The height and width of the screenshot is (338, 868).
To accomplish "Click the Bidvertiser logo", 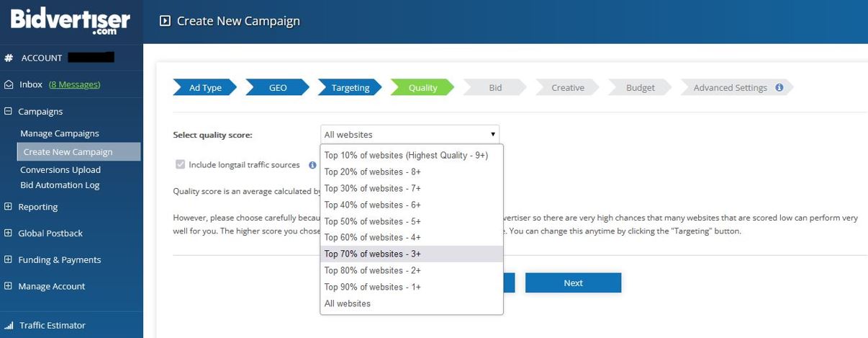I will click(71, 22).
